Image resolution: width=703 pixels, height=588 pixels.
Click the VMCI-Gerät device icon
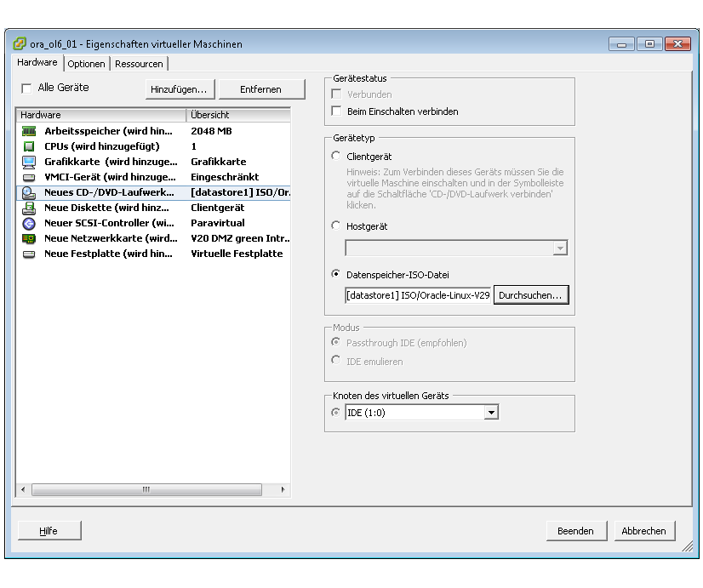[x=29, y=177]
